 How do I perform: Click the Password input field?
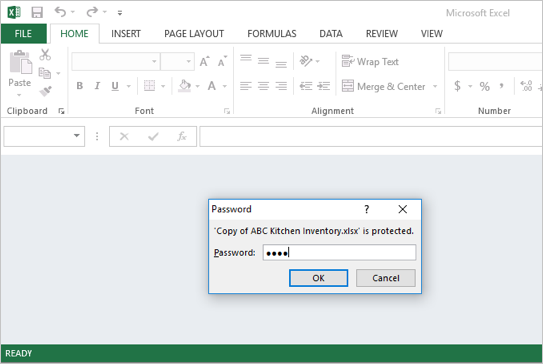click(339, 252)
